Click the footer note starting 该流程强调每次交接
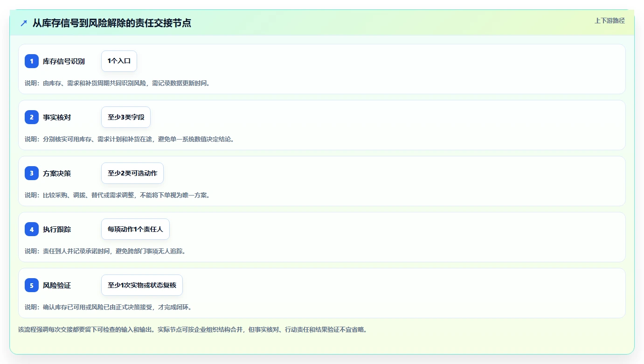Screen dimensions: 644x364 point(193,329)
